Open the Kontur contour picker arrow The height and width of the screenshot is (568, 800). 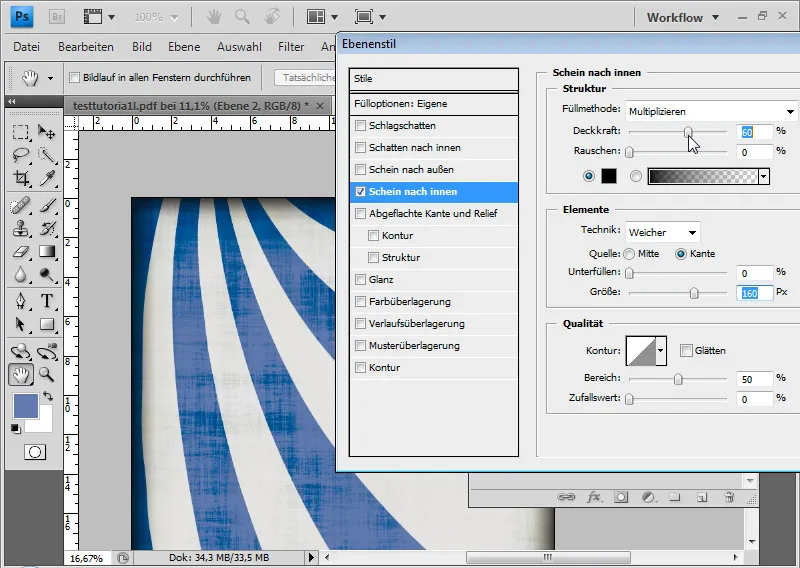pyautogui.click(x=661, y=351)
